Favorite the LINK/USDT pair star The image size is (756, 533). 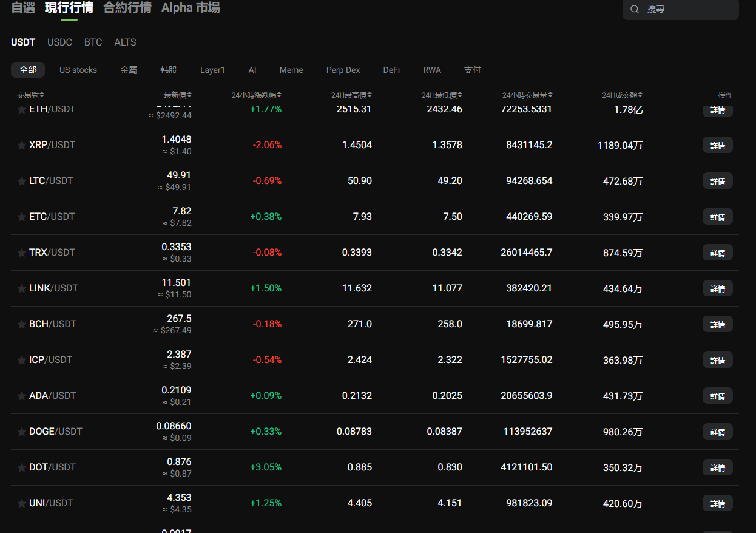click(x=22, y=289)
